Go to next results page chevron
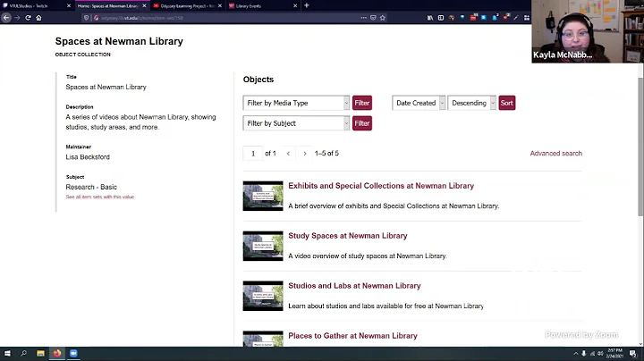This screenshot has height=361, width=644. (x=305, y=154)
